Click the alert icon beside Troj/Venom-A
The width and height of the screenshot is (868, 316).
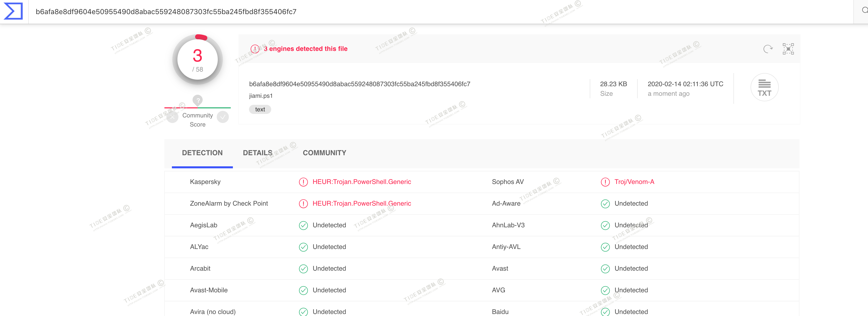[605, 182]
